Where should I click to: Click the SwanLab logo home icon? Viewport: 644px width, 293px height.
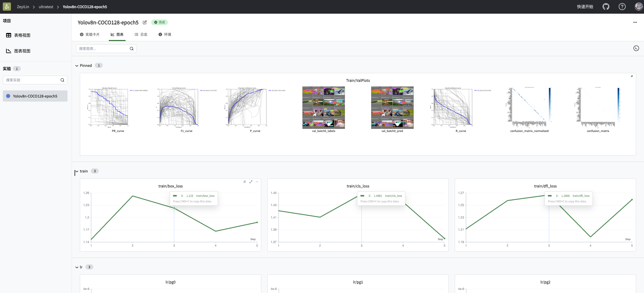coord(7,7)
